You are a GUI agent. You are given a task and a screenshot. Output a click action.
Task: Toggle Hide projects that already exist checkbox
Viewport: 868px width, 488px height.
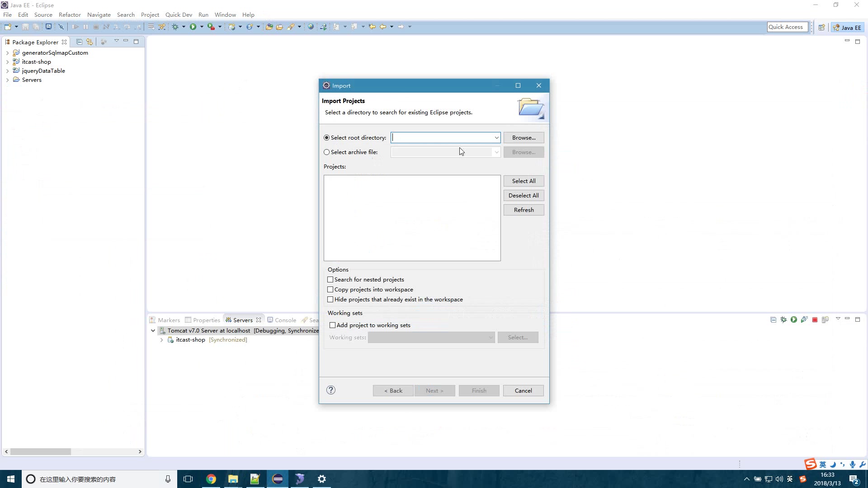point(330,299)
